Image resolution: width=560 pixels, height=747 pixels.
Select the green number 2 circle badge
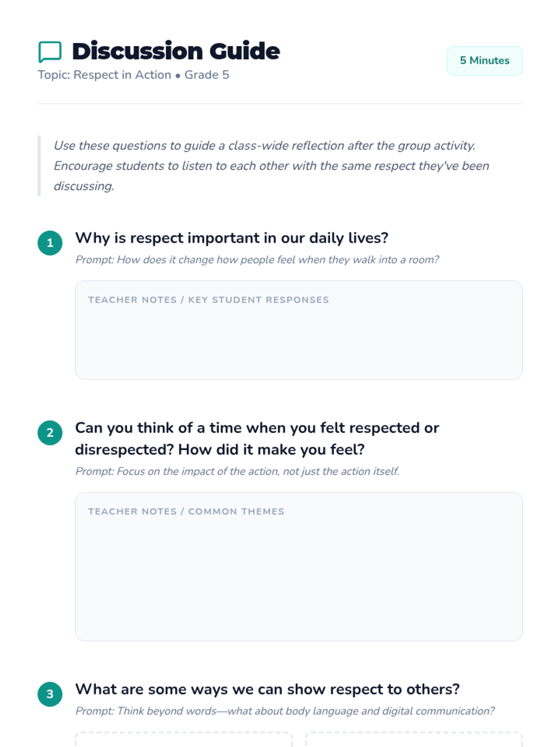click(x=50, y=433)
